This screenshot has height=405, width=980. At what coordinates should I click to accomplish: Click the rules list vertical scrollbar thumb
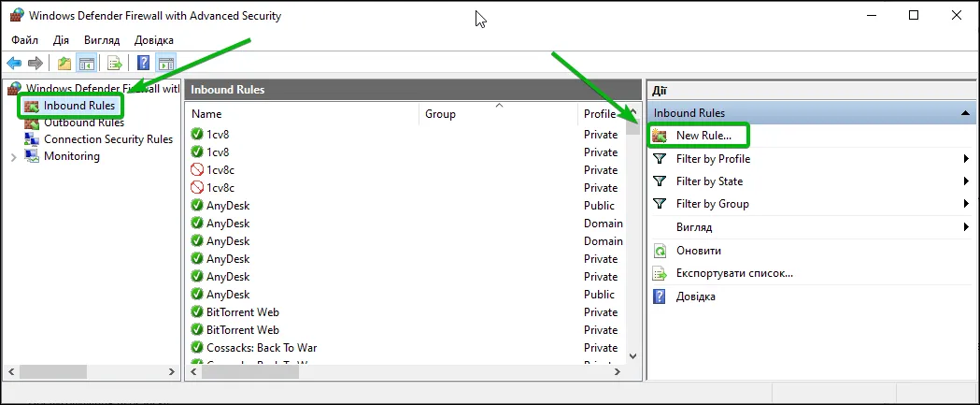tap(632, 126)
